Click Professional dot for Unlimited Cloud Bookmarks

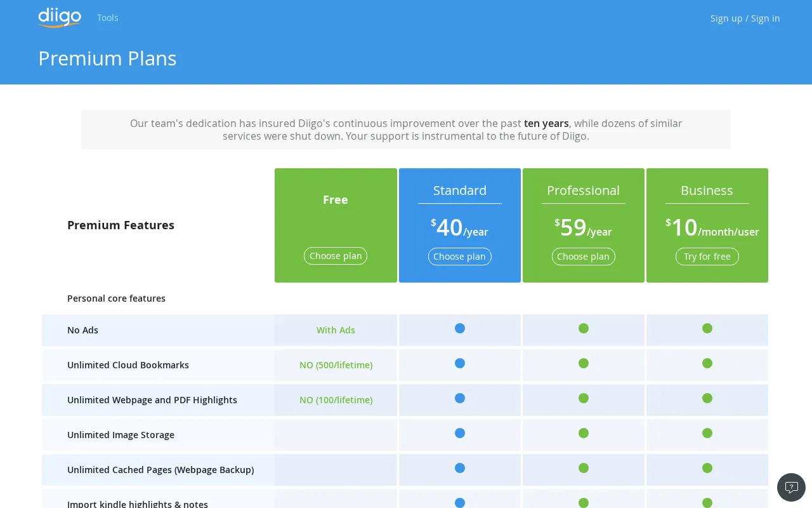pos(584,363)
